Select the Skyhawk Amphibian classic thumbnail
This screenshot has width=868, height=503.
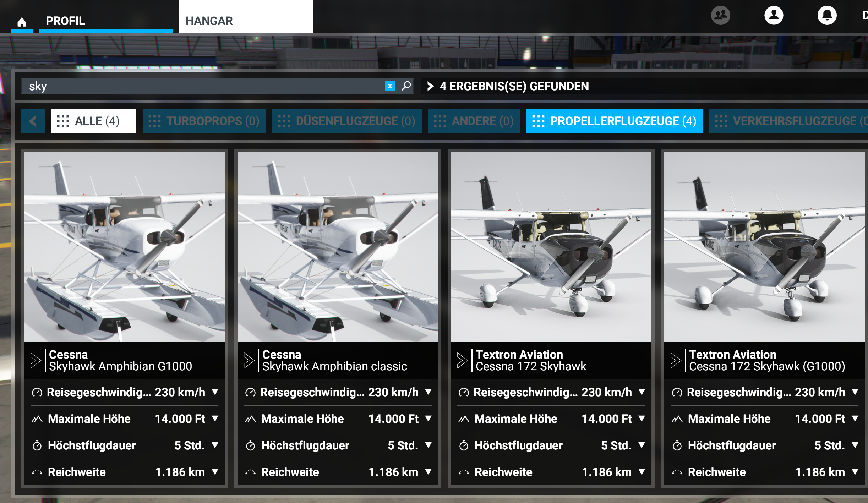338,247
